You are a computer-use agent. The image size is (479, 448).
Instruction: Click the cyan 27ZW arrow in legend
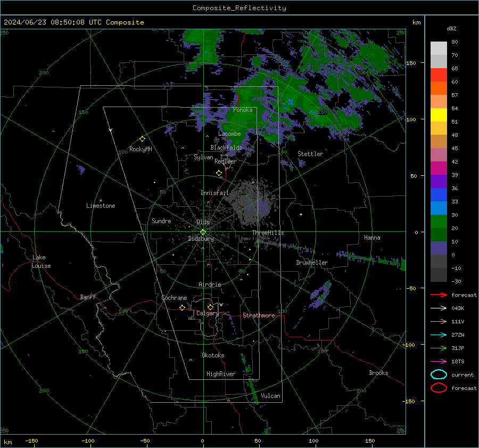pyautogui.click(x=439, y=335)
